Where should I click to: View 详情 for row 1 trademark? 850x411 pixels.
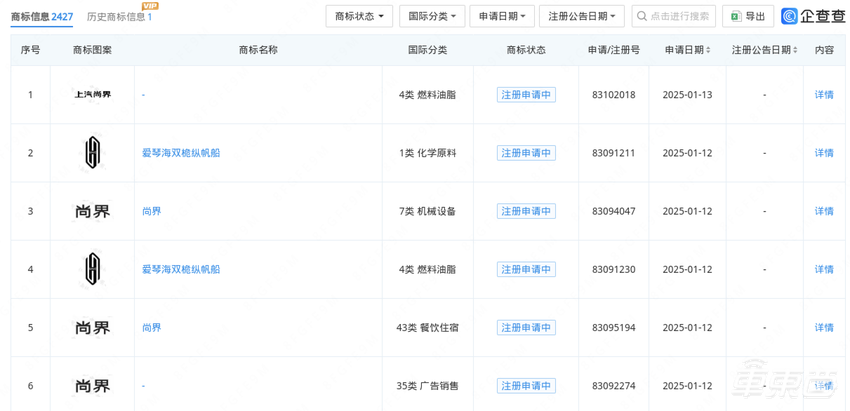pos(823,95)
